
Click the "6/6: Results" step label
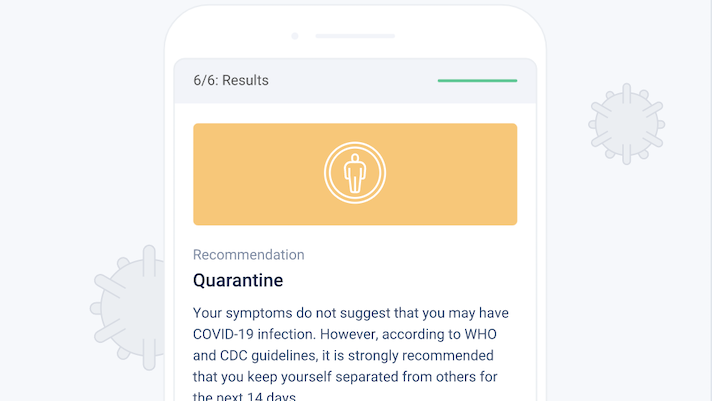point(230,80)
